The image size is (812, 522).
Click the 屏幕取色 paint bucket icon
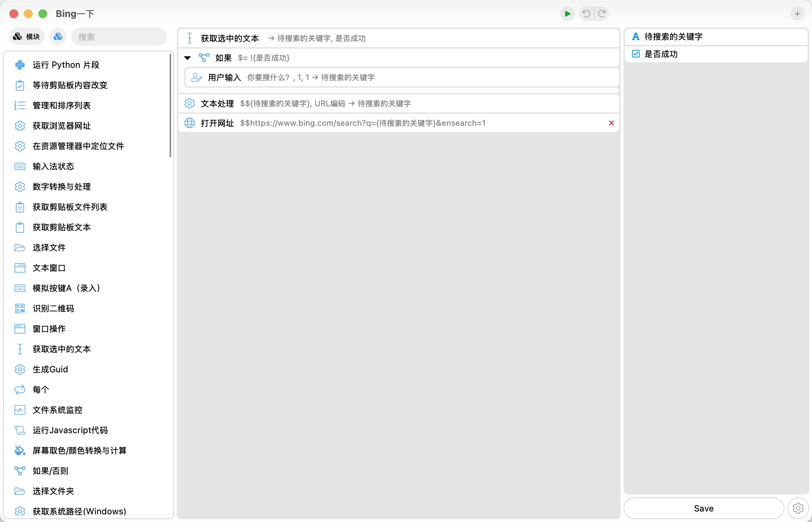pos(20,451)
